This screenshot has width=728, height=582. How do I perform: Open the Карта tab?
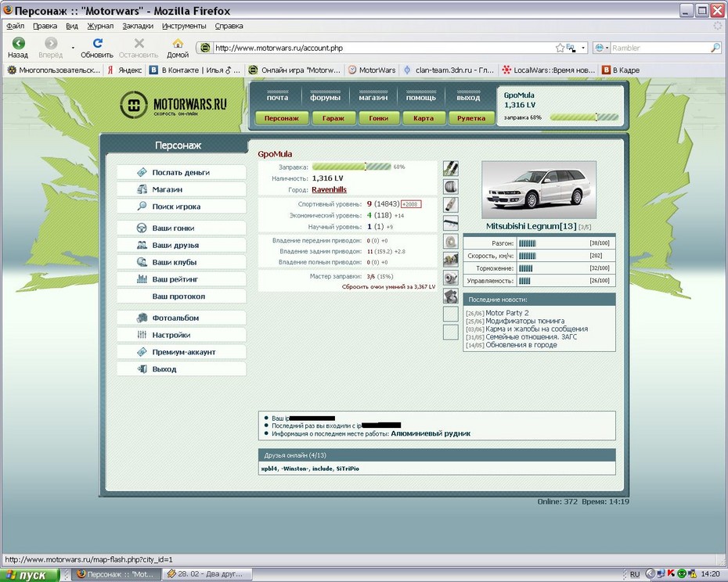click(x=423, y=118)
